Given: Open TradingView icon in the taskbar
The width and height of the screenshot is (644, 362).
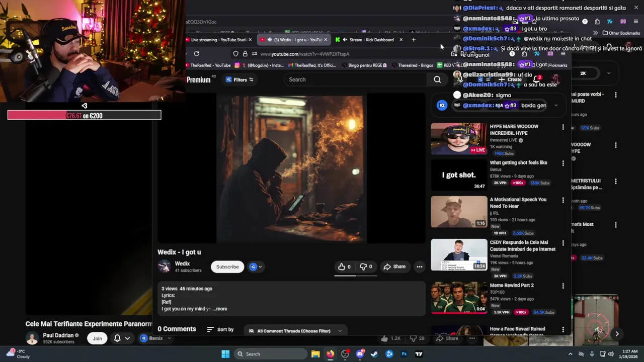Looking at the screenshot, I should click(419, 354).
